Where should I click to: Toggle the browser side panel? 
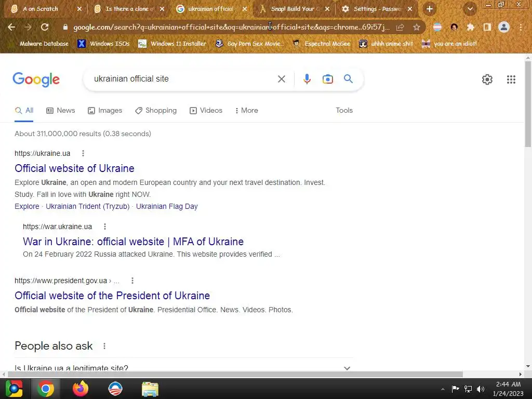[x=487, y=27]
